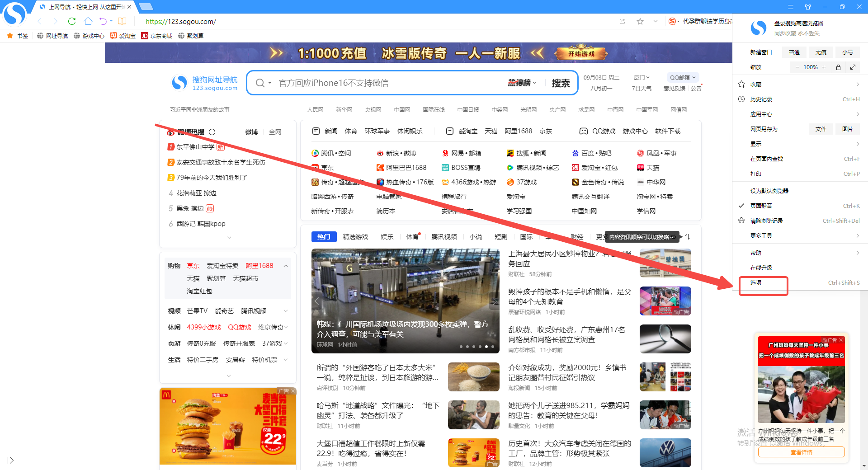Close the McDonald's ad banner
868x470 pixels.
[x=293, y=391]
